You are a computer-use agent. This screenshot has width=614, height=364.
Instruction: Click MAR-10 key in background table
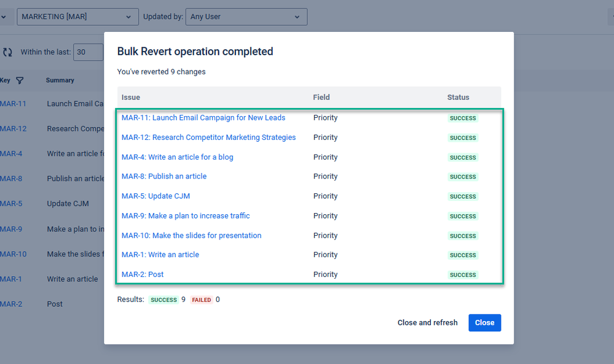(13, 254)
